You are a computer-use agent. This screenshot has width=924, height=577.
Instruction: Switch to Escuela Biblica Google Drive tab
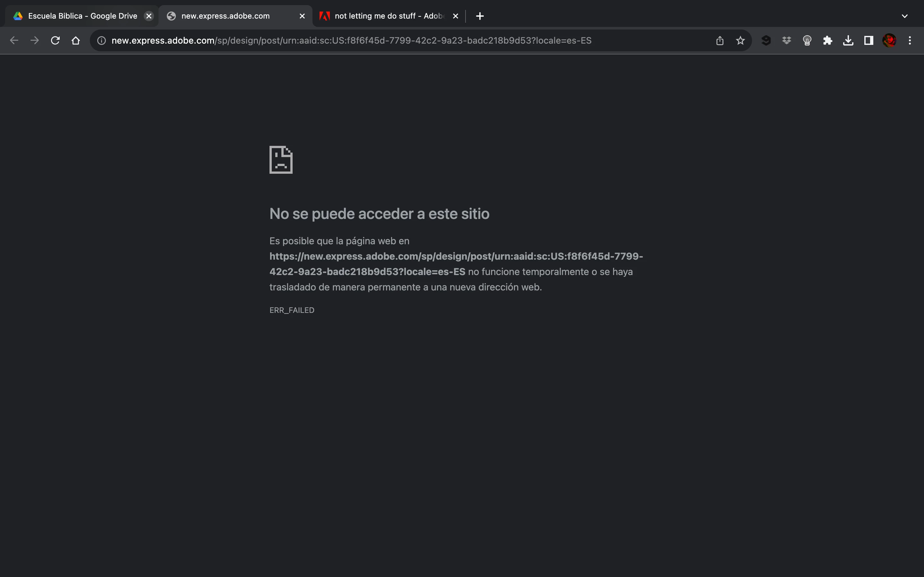click(82, 16)
